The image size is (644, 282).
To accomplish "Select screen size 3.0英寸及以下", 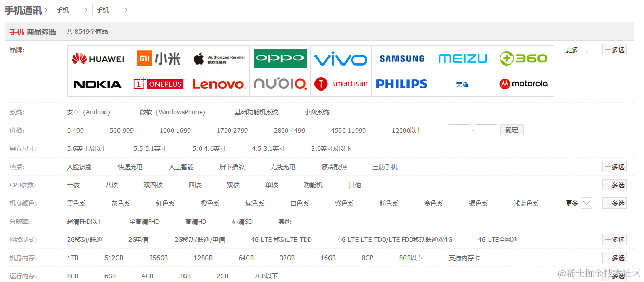I will pos(332,149).
